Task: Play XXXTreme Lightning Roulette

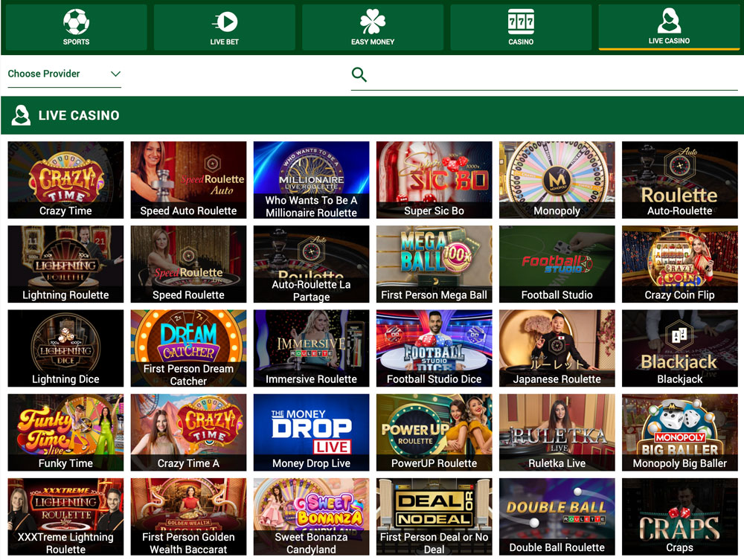Action: coord(65,516)
